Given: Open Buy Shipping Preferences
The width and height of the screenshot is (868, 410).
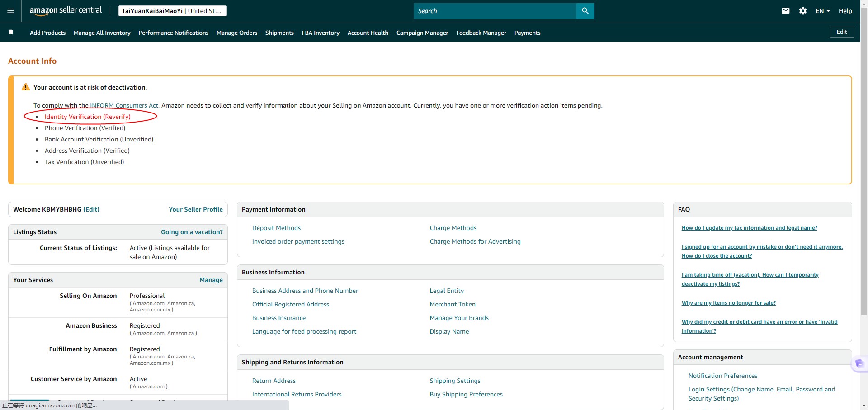Looking at the screenshot, I should point(466,394).
